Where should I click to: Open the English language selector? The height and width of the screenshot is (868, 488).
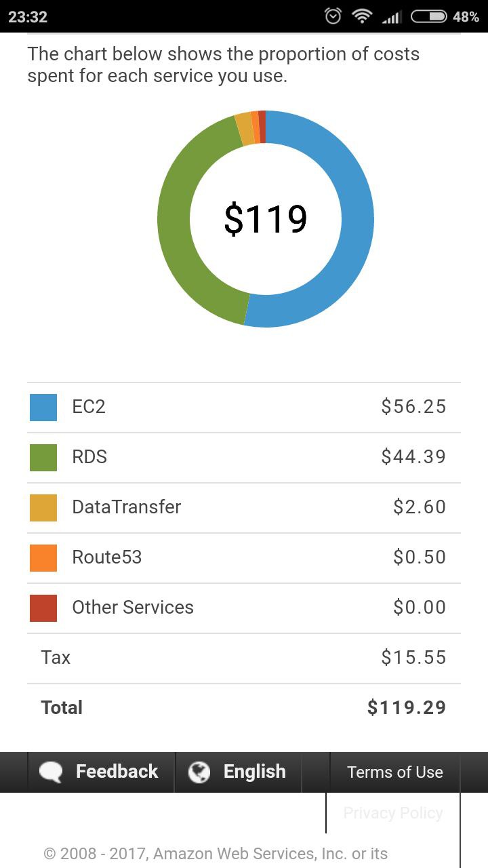[239, 772]
